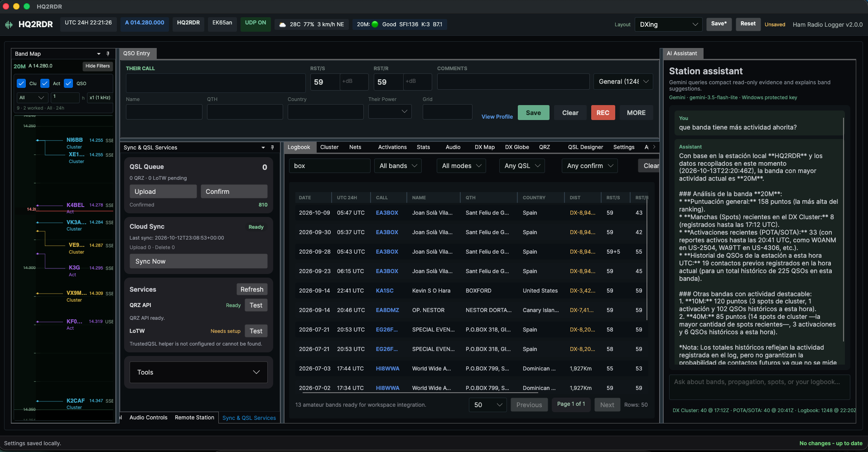Viewport: 868px width, 452px height.
Task: Expand the All bands filter dropdown
Action: click(x=398, y=166)
